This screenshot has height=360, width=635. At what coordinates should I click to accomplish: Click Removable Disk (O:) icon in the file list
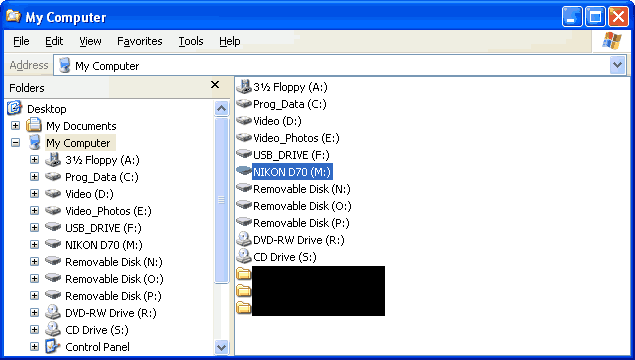coord(244,205)
